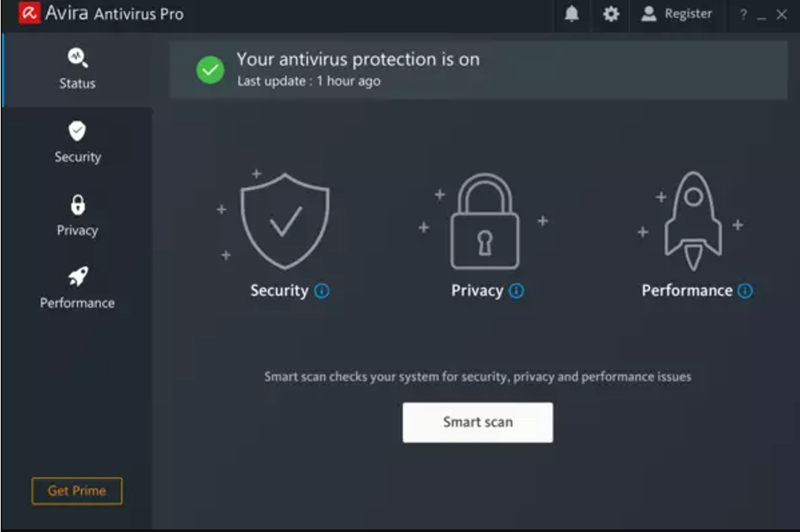Select the Status sidebar tab
Image resolution: width=800 pixels, height=532 pixels.
point(77,70)
